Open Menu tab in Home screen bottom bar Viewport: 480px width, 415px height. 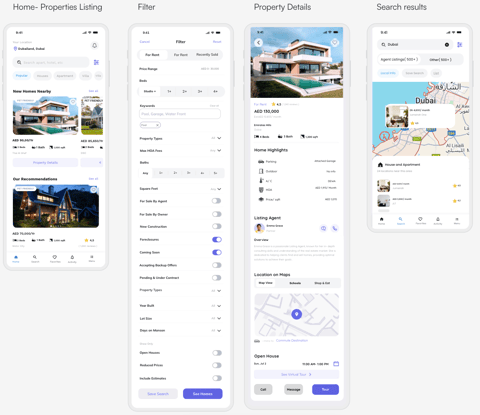click(x=92, y=259)
